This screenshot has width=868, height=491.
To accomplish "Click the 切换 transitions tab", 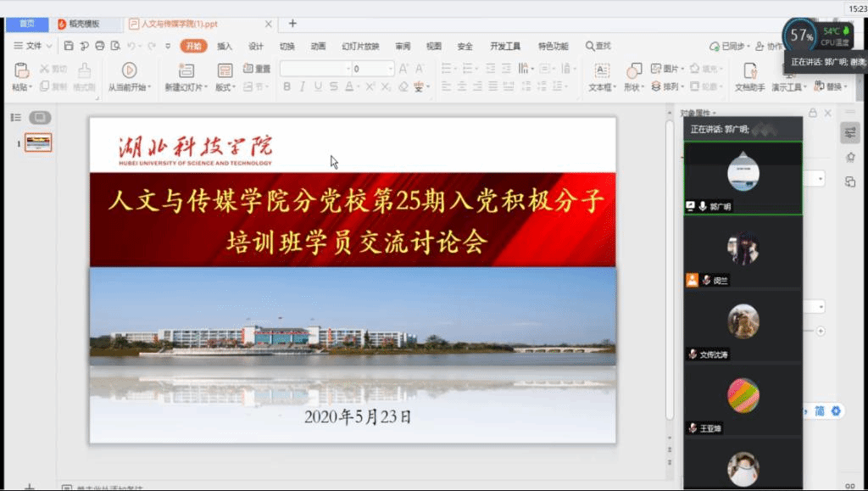I will coord(287,47).
